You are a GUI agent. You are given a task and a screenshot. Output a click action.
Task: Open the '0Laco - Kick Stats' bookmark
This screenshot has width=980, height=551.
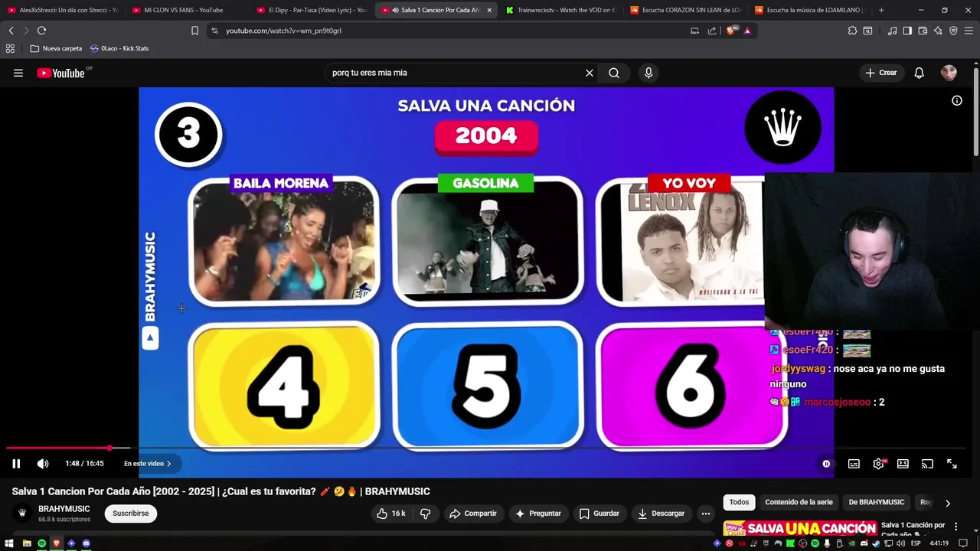[x=120, y=48]
